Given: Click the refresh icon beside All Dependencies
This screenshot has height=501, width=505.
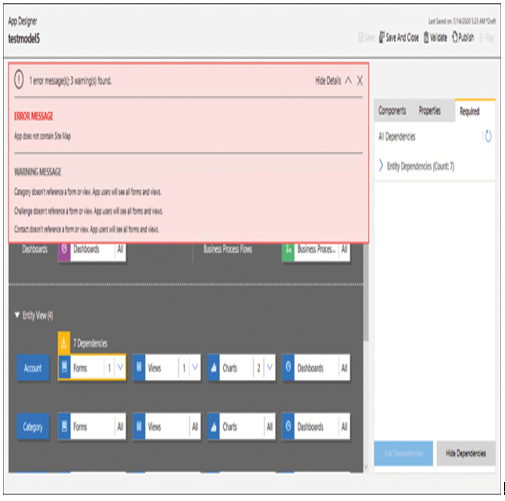Looking at the screenshot, I should tap(488, 136).
